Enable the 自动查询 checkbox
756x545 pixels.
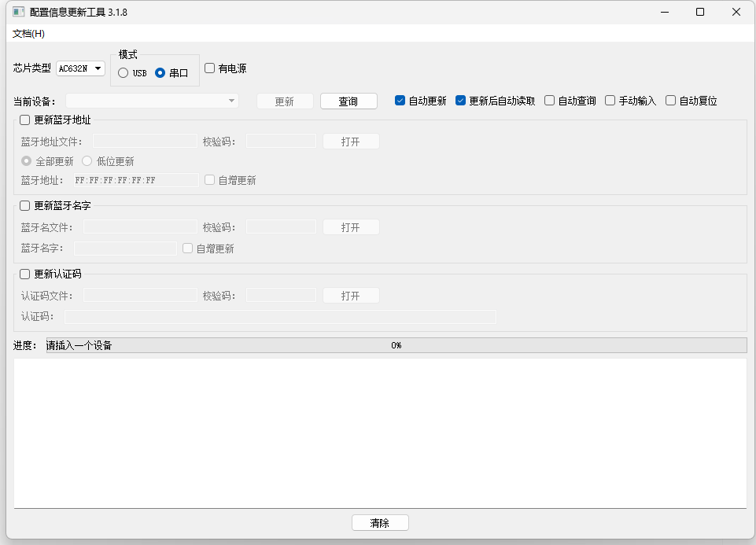[550, 101]
